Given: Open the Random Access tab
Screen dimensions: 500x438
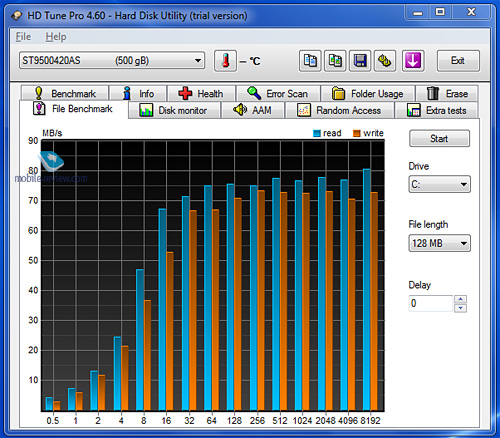Looking at the screenshot, I should [x=339, y=110].
